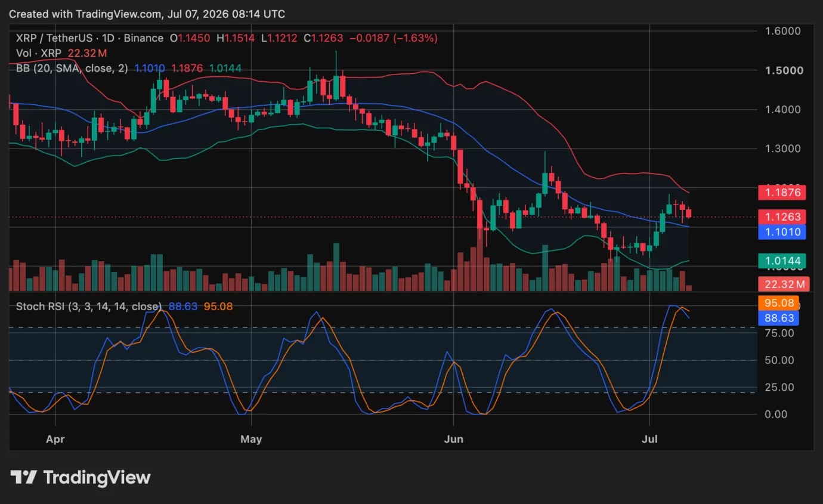Click the orange 95.08 tag on Stoch RSI axis
823x504 pixels.
pyautogui.click(x=778, y=303)
